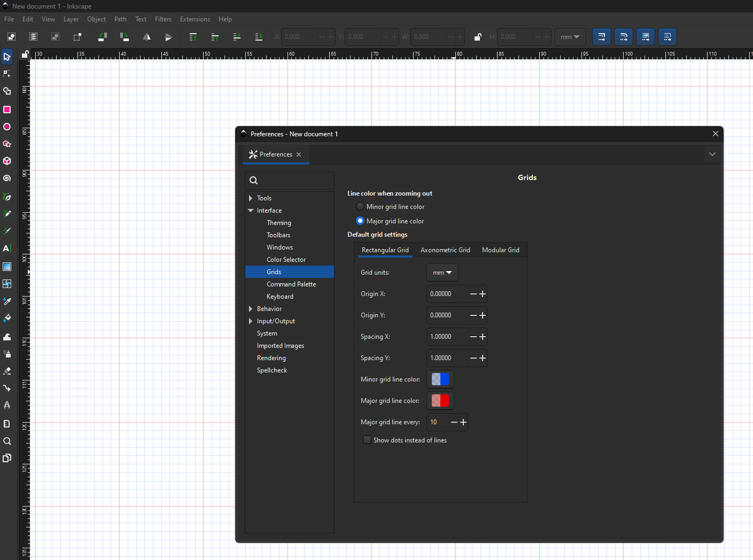Click Flip horizontally toolbar icon
This screenshot has width=753, height=560.
point(146,37)
